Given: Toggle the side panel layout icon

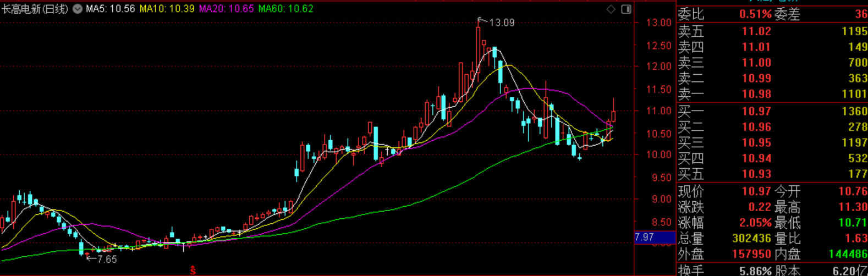Looking at the screenshot, I should tap(626, 9).
